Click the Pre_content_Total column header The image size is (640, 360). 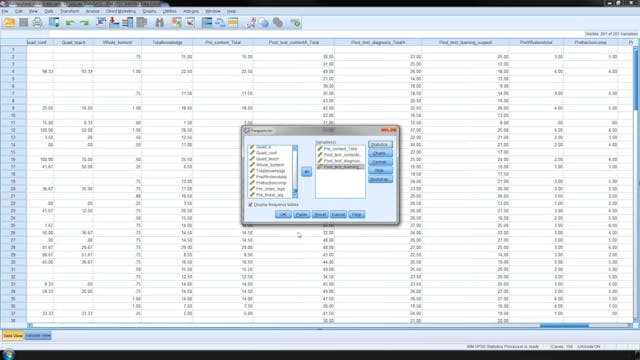tap(223, 42)
